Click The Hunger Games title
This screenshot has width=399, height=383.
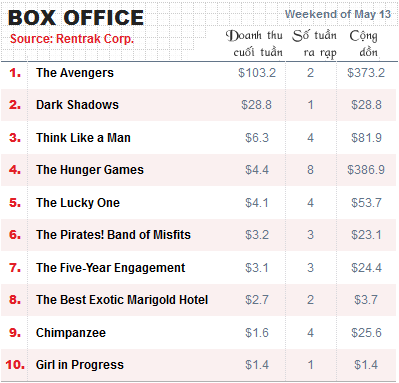[x=90, y=170]
